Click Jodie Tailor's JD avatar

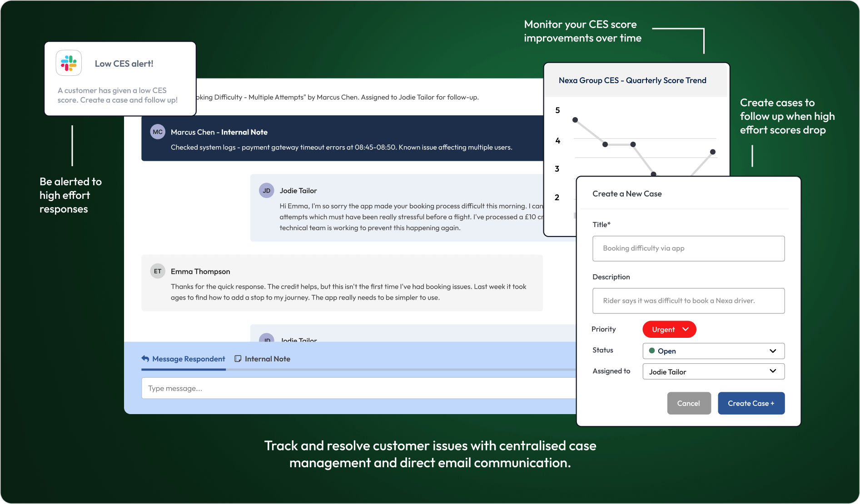[x=267, y=191]
